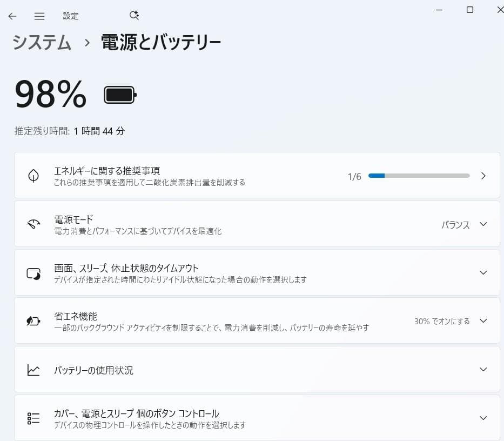Click the search icon in the title bar
Screen dimensions: 504x441
(134, 15)
